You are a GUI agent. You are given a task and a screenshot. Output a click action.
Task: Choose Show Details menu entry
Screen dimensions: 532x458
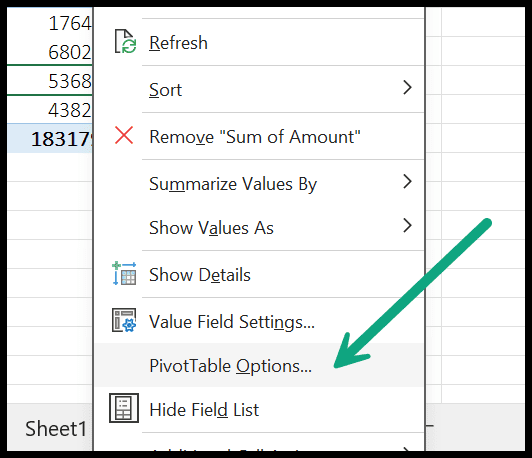click(259, 274)
